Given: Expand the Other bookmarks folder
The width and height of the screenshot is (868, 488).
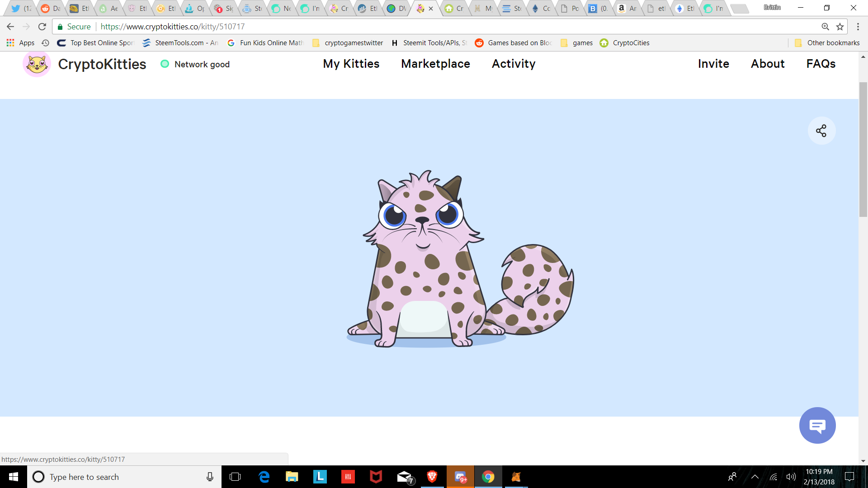Looking at the screenshot, I should point(827,43).
